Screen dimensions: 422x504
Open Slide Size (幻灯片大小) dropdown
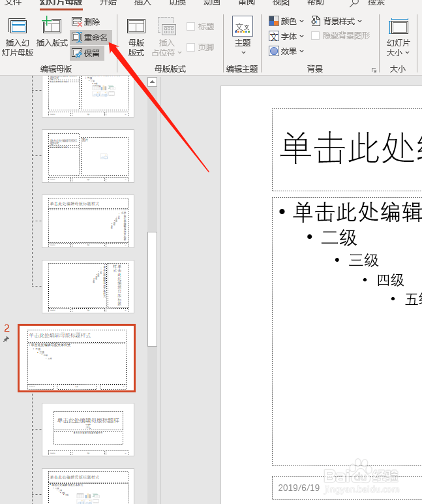399,37
